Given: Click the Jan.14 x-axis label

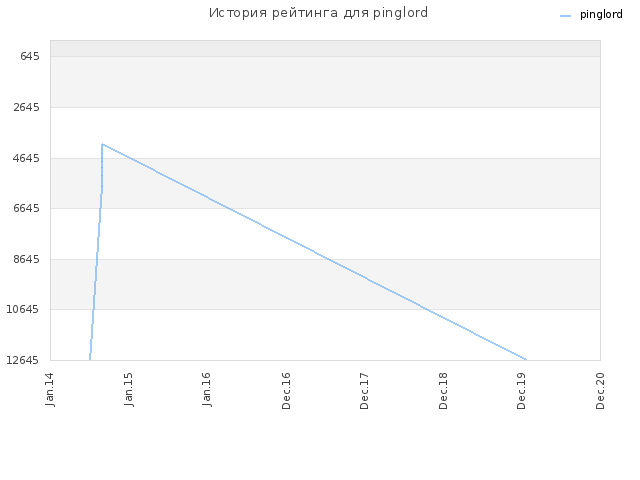Looking at the screenshot, I should pyautogui.click(x=50, y=390).
